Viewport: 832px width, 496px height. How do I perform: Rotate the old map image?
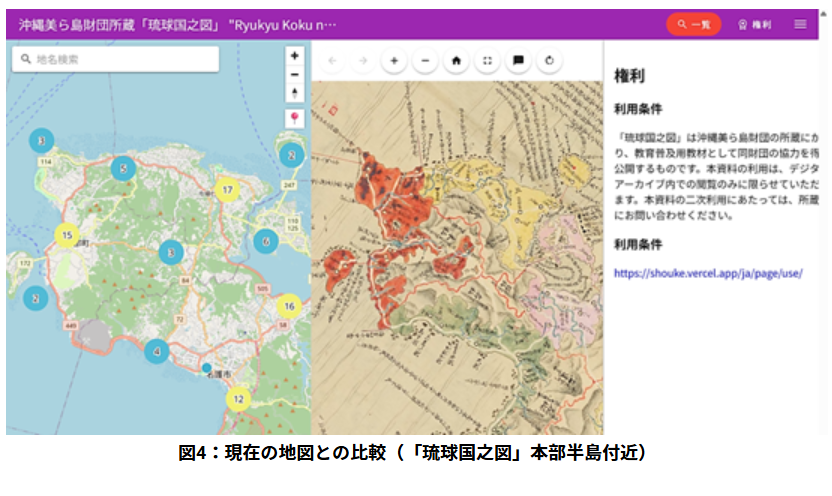[549, 61]
